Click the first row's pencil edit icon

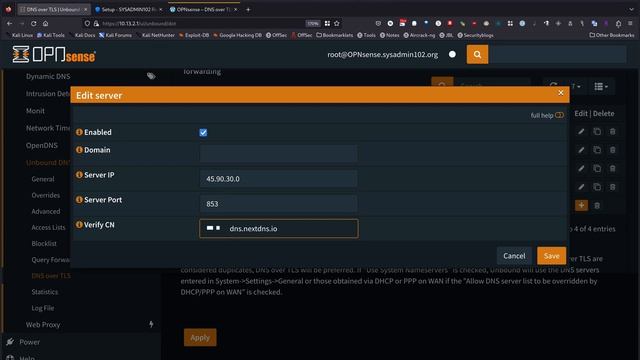581,131
